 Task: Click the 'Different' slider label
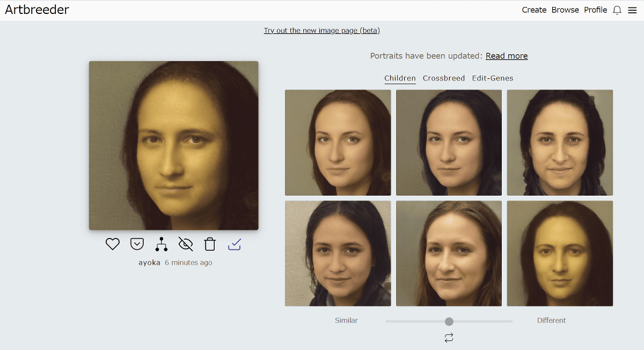click(x=552, y=321)
